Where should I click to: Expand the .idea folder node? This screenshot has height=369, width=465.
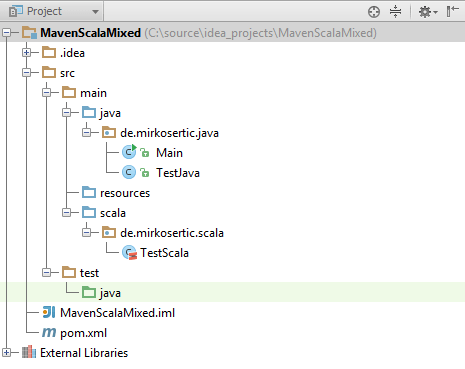point(26,53)
